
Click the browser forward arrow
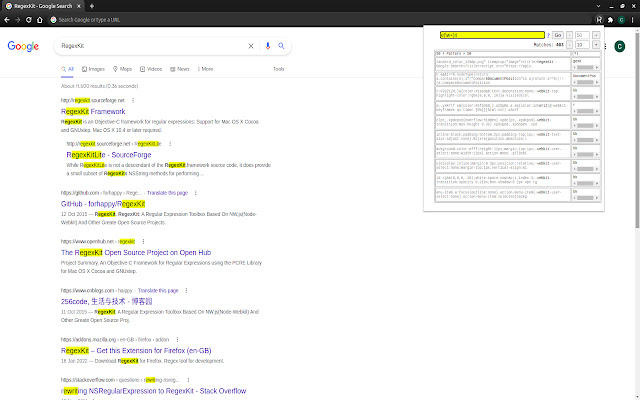click(x=18, y=20)
